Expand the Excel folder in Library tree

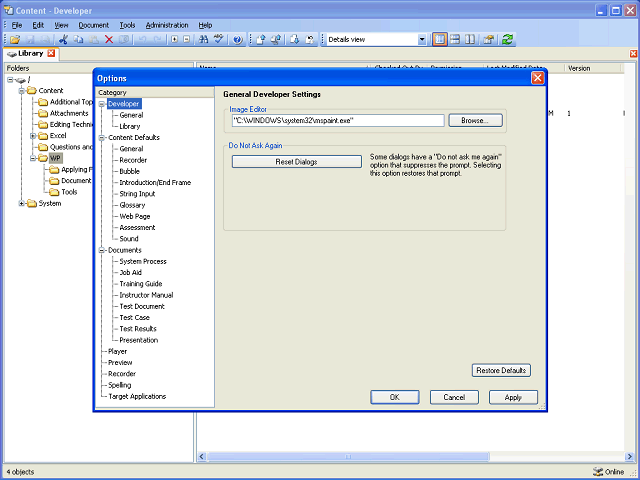point(33,136)
